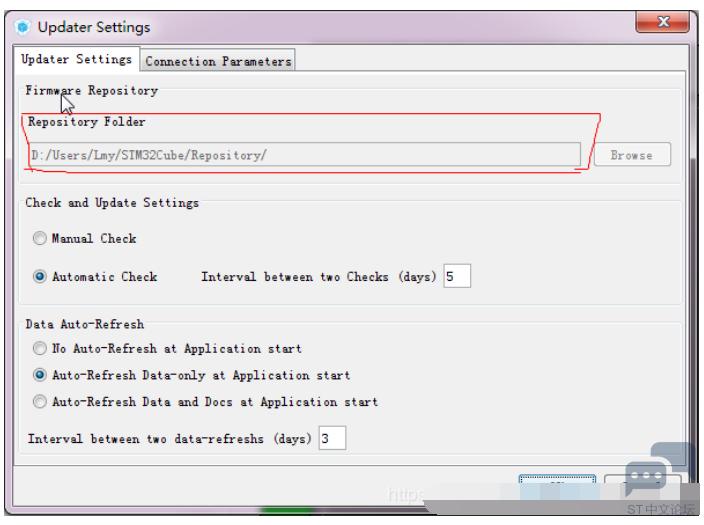Image resolution: width=704 pixels, height=525 pixels.
Task: Choose No Auto-Refresh at Application start
Action: [40, 348]
